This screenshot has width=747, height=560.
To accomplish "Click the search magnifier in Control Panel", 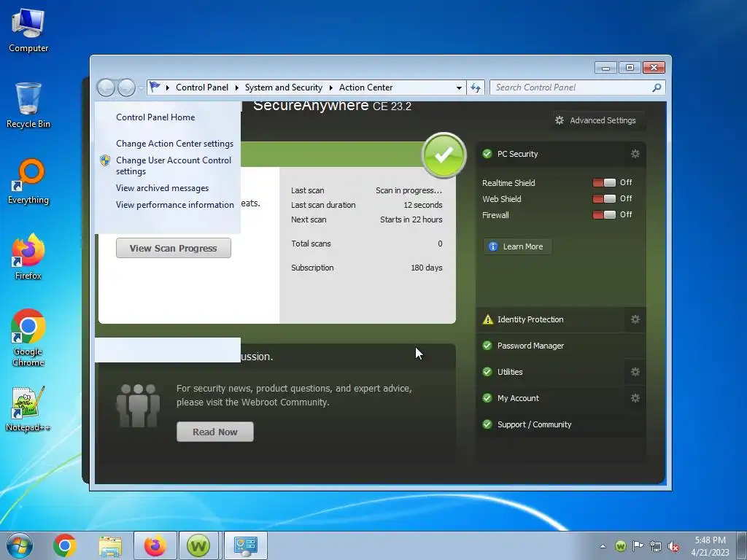I will point(657,87).
